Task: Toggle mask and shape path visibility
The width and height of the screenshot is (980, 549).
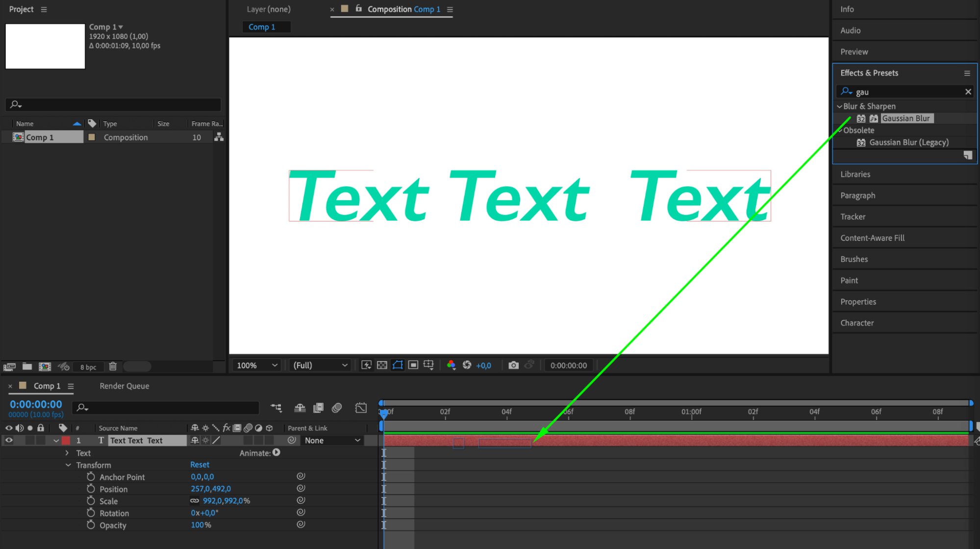Action: pyautogui.click(x=398, y=365)
